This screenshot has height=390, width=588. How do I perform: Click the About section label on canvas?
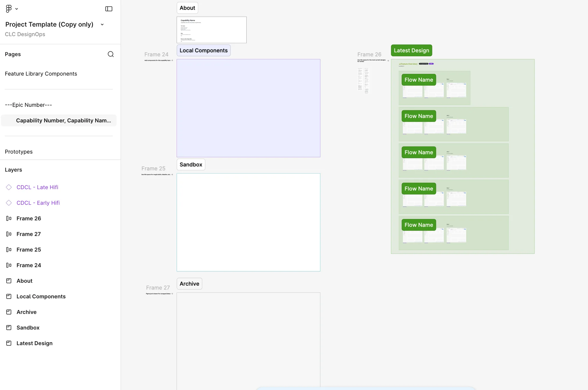(x=187, y=8)
